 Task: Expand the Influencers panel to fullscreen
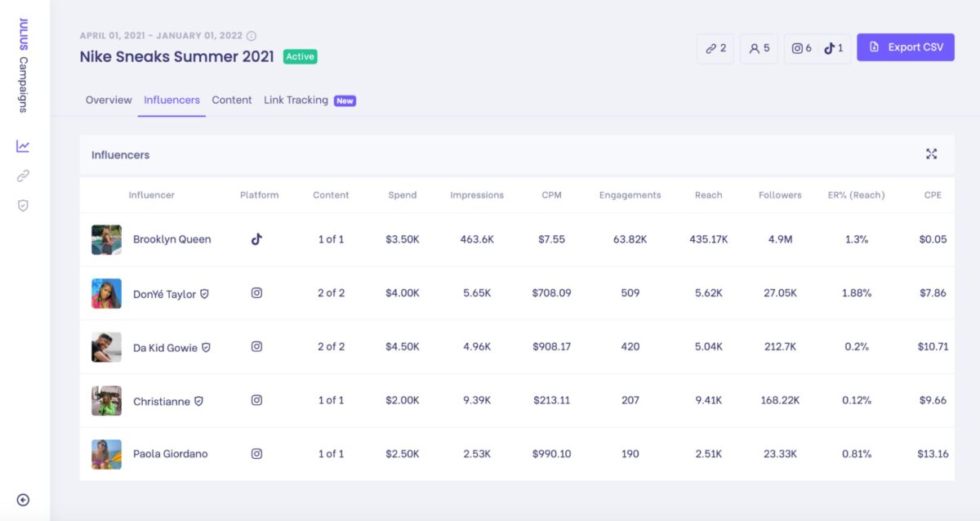pyautogui.click(x=931, y=153)
